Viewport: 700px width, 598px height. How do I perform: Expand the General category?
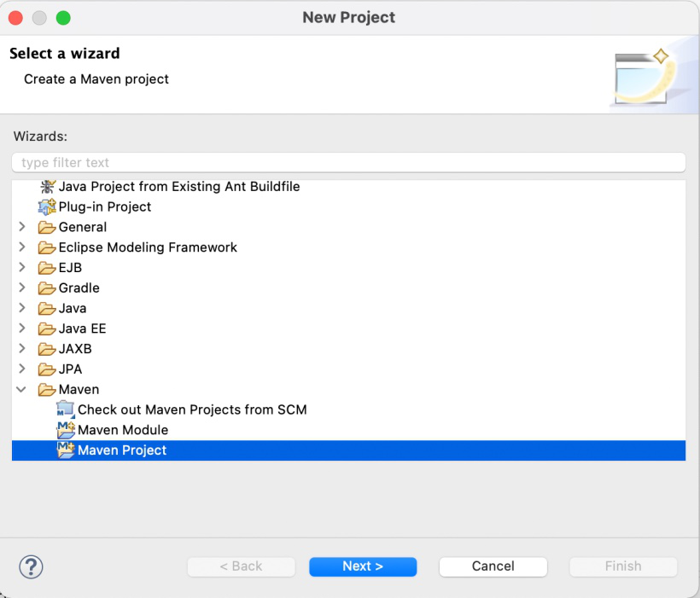click(22, 227)
